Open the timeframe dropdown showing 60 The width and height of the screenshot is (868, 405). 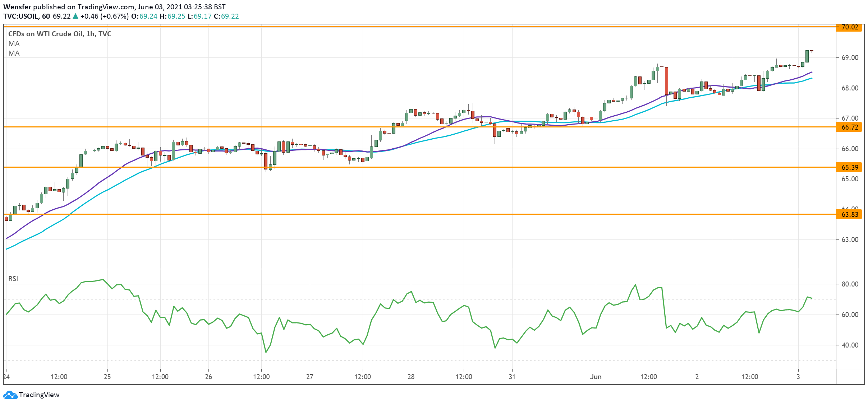46,16
